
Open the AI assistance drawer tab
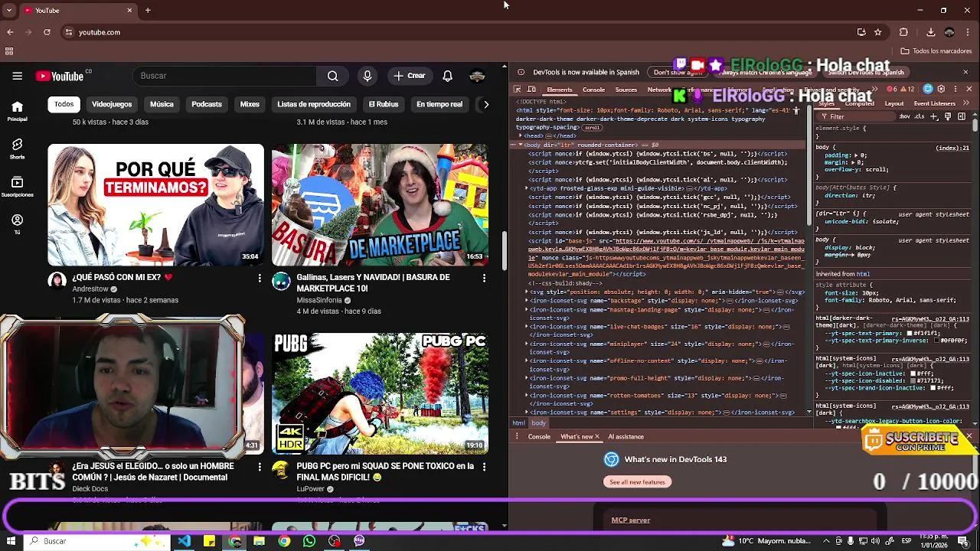626,436
